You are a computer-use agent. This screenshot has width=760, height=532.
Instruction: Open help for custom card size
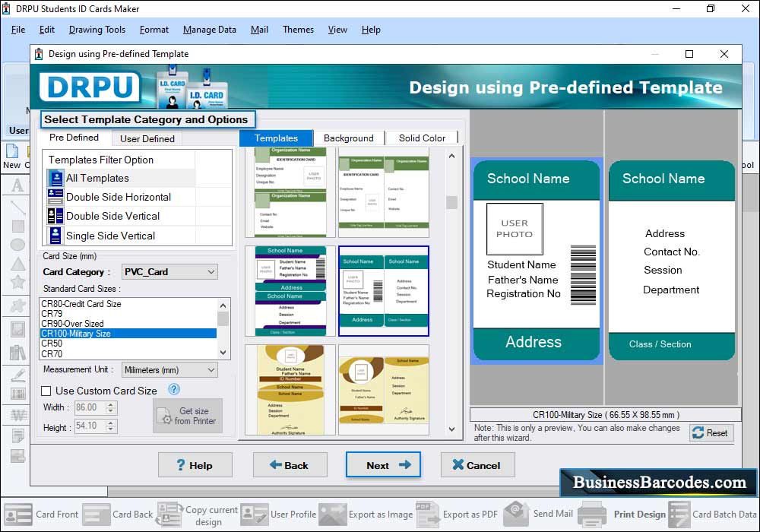[x=174, y=389]
